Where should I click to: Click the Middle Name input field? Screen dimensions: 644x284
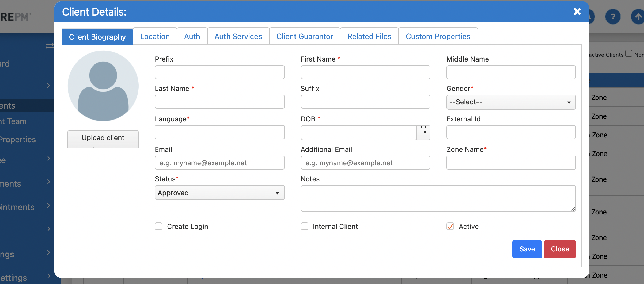coord(511,72)
